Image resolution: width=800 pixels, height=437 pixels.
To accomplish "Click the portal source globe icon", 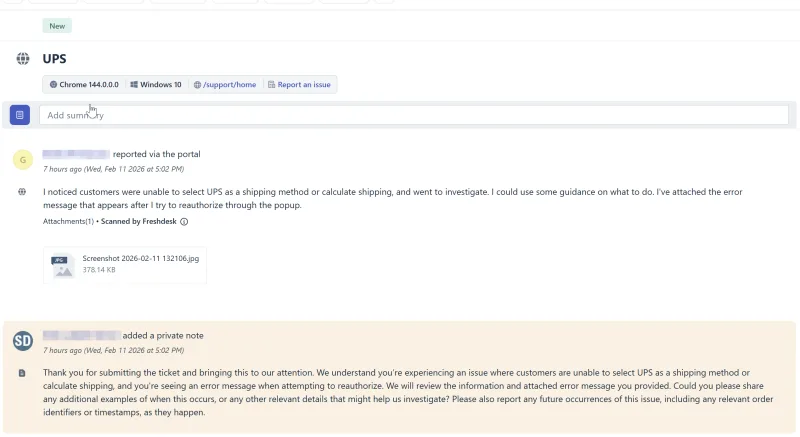I will tap(22, 192).
